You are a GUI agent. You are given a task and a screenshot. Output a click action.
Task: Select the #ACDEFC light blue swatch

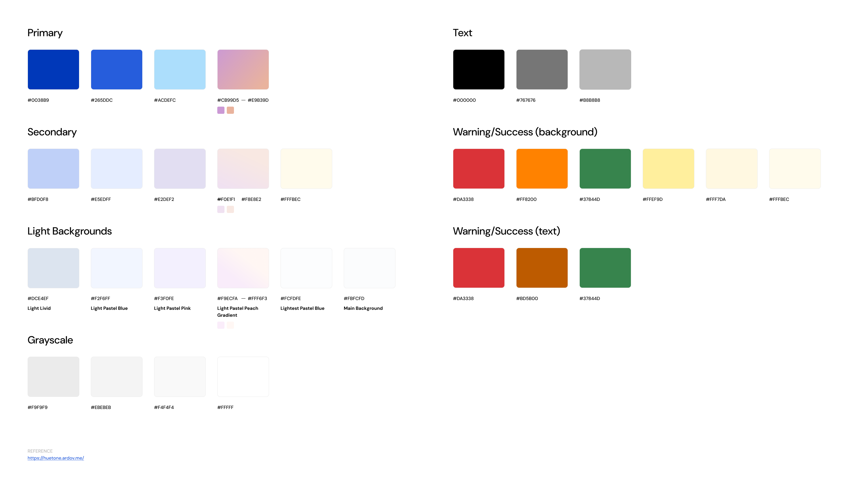tap(180, 70)
